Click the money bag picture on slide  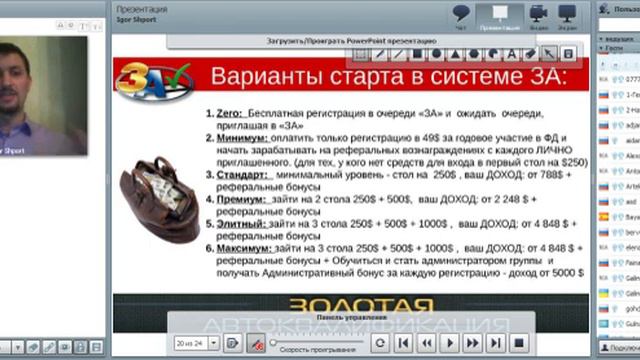[x=160, y=200]
